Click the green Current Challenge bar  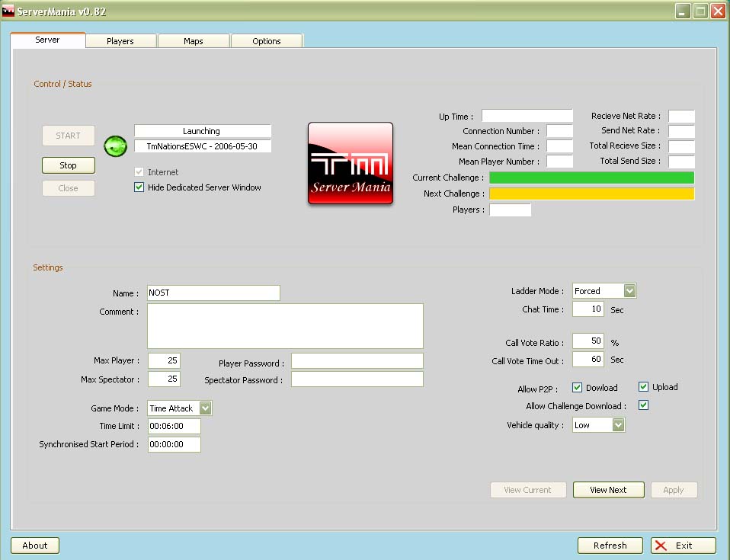[592, 178]
